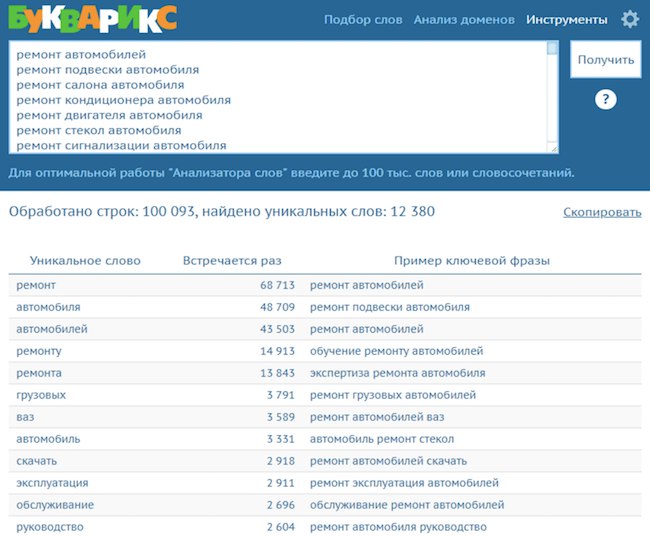Click text area line ремонт стекол автомобиля
The width and height of the screenshot is (650, 536).
tap(99, 131)
